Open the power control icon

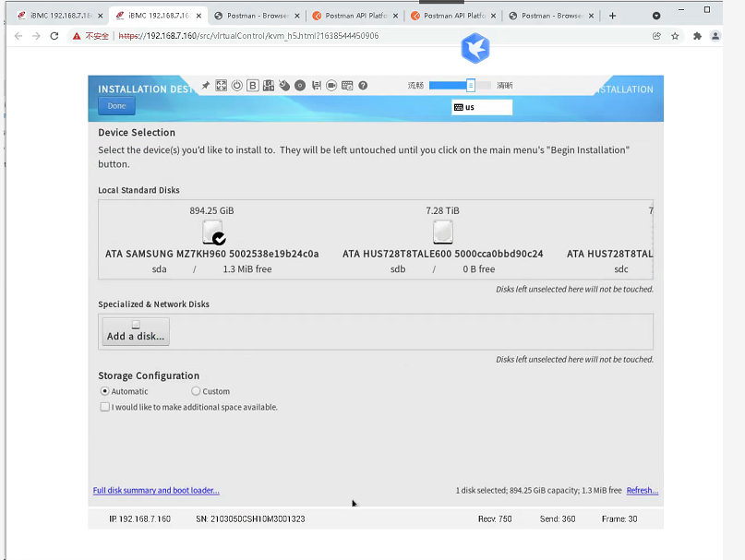[x=237, y=86]
